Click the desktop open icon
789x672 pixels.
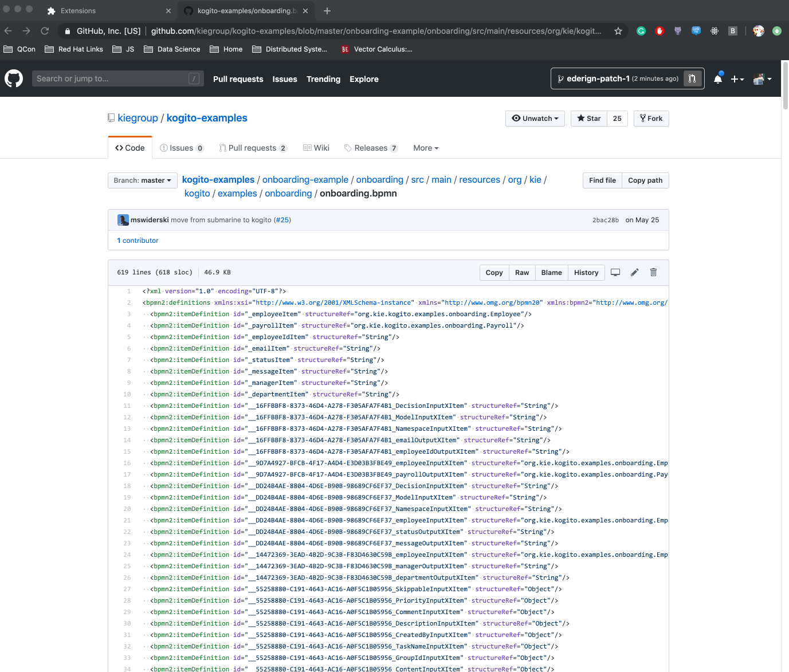[x=615, y=273]
